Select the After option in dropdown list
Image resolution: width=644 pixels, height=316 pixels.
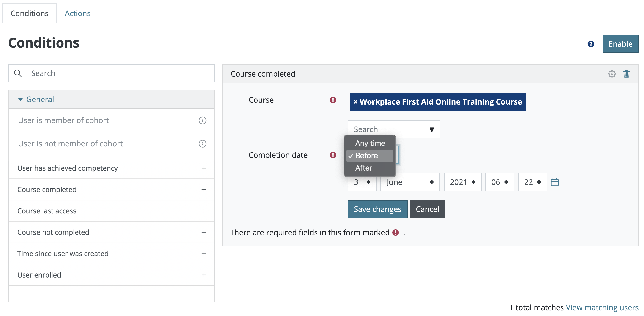[364, 168]
